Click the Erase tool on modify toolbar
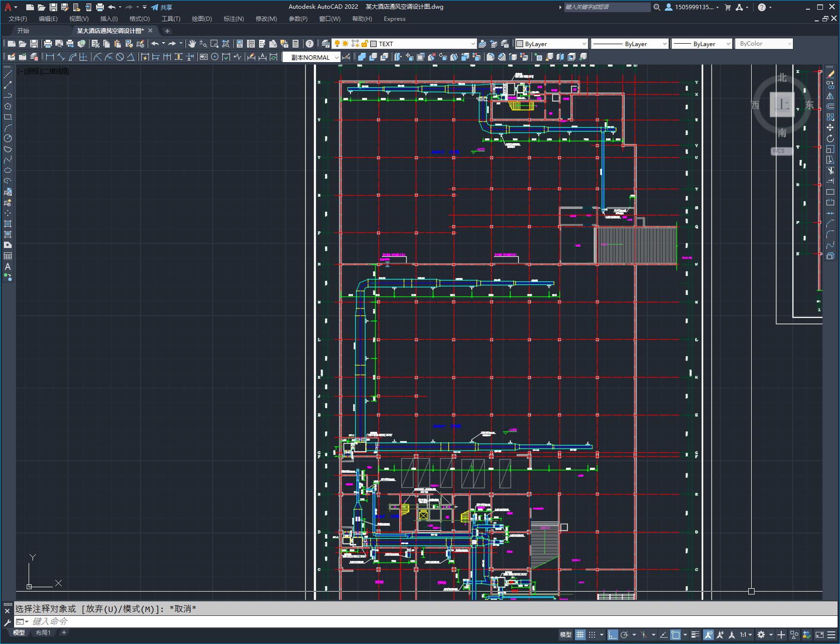840x644 pixels. point(830,74)
